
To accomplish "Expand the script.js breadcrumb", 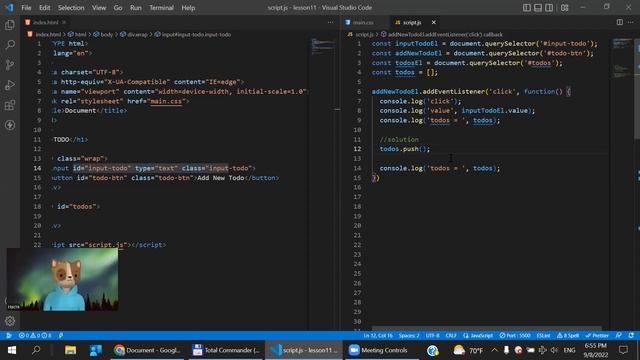I will coord(361,35).
